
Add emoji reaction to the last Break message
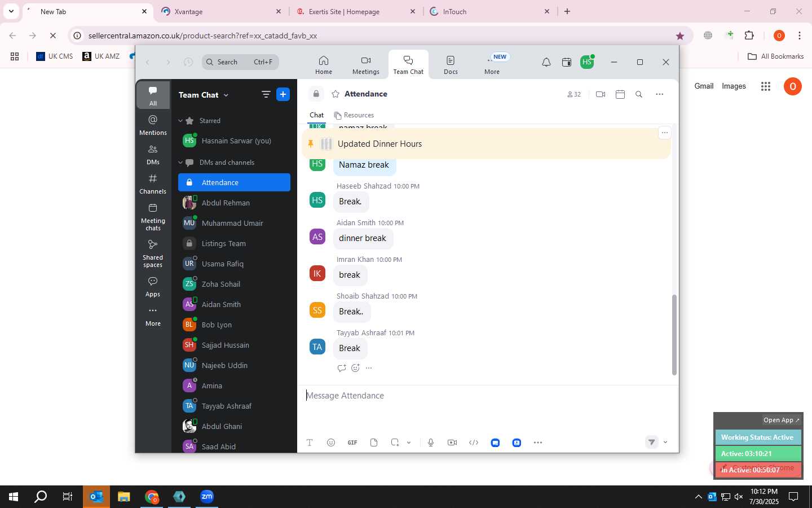pyautogui.click(x=355, y=368)
